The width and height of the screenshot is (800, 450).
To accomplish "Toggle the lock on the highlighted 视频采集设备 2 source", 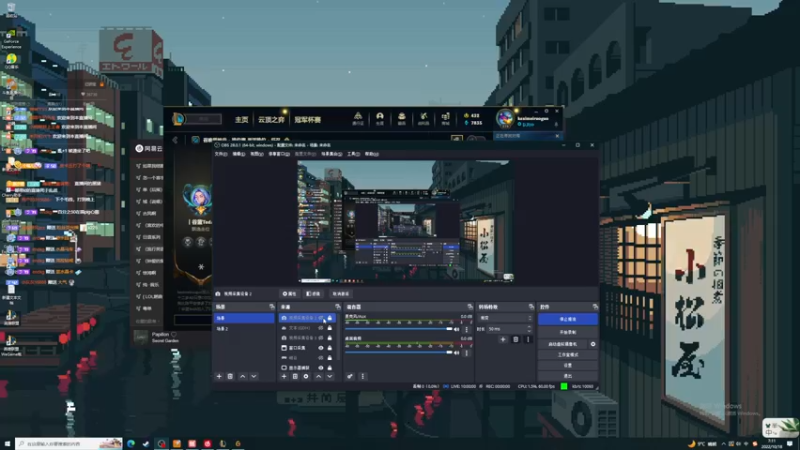I will 330,318.
